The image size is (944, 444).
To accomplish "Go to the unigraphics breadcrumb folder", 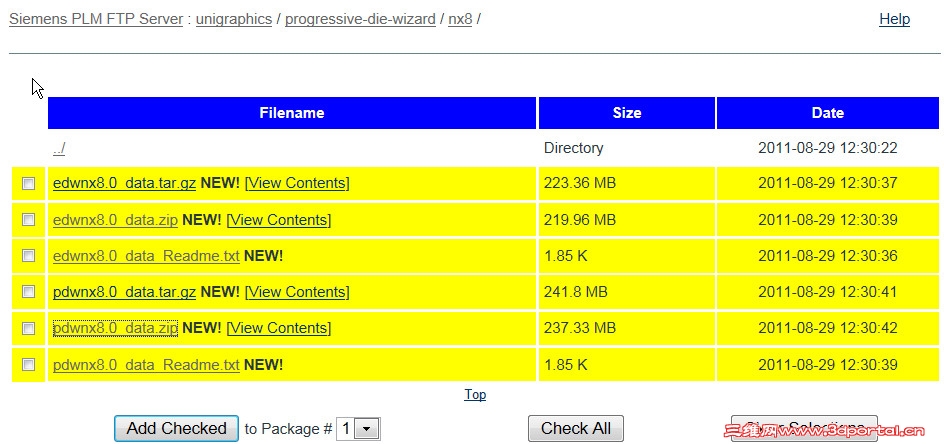I will [233, 19].
